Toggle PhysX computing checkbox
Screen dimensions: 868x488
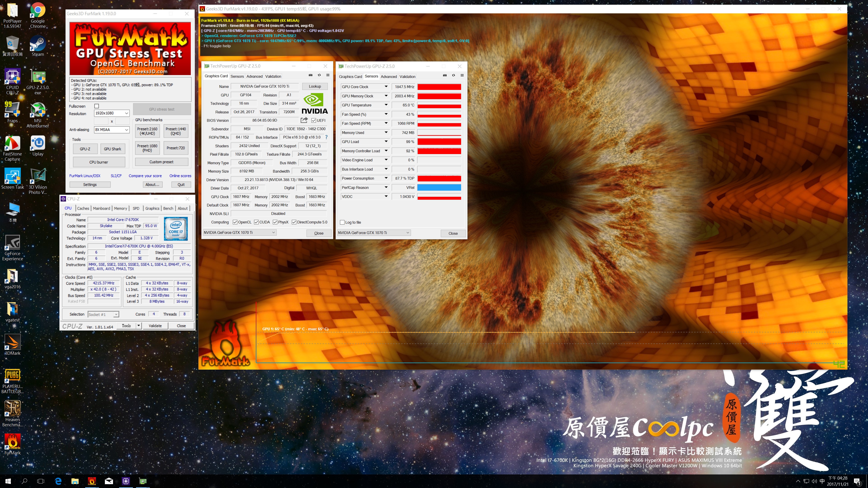(275, 222)
